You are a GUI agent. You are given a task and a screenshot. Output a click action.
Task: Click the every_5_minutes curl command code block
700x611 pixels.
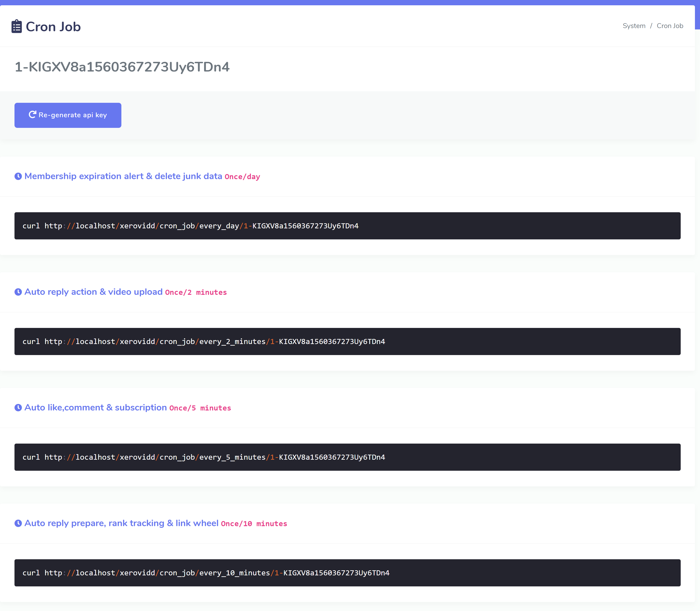347,457
